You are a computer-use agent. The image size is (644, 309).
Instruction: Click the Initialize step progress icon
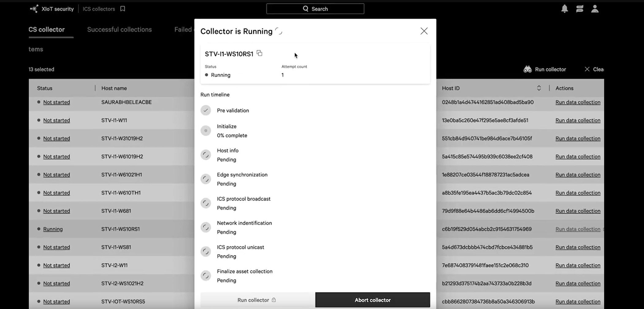click(206, 131)
